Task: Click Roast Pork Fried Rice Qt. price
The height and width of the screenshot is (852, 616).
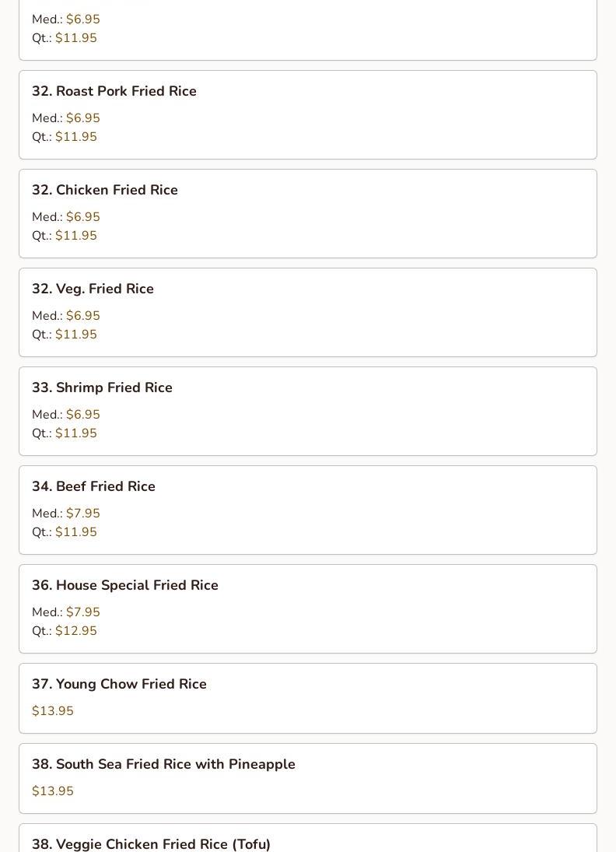Action: pos(76,136)
